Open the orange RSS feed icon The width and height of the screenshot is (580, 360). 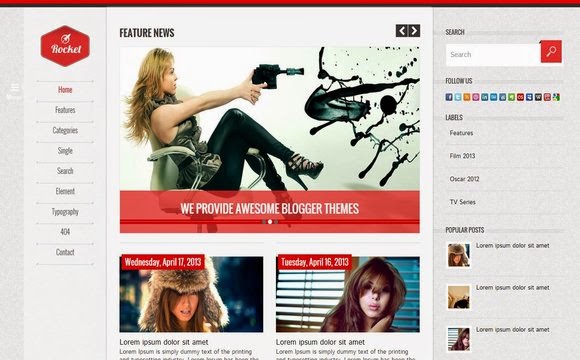pos(467,97)
